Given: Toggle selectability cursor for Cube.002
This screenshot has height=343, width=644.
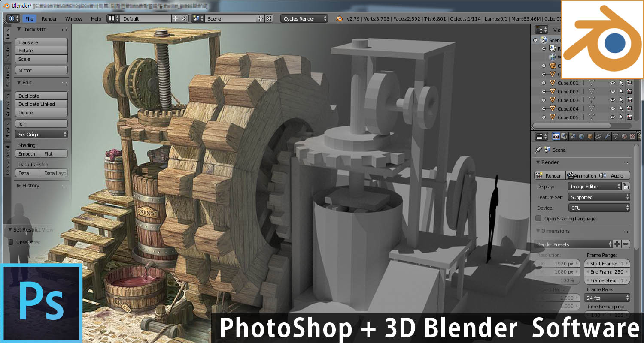Looking at the screenshot, I should [x=621, y=92].
